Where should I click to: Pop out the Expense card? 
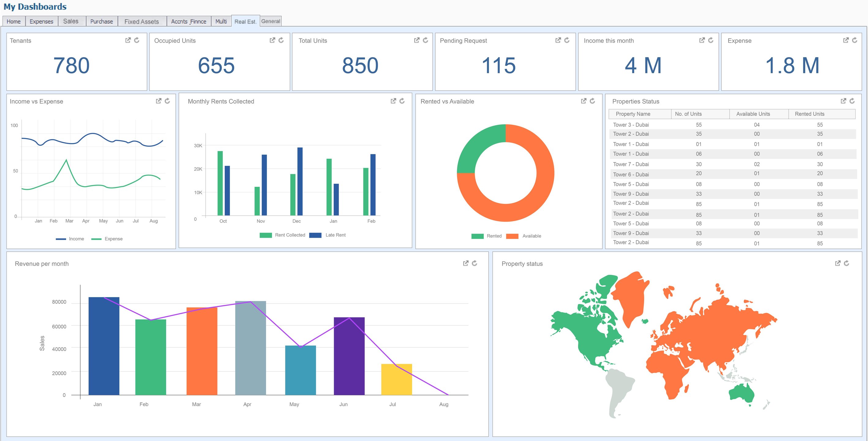(x=846, y=40)
